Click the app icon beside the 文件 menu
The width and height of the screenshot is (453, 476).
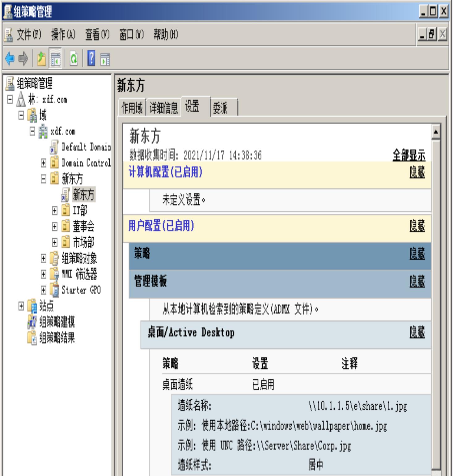8,35
